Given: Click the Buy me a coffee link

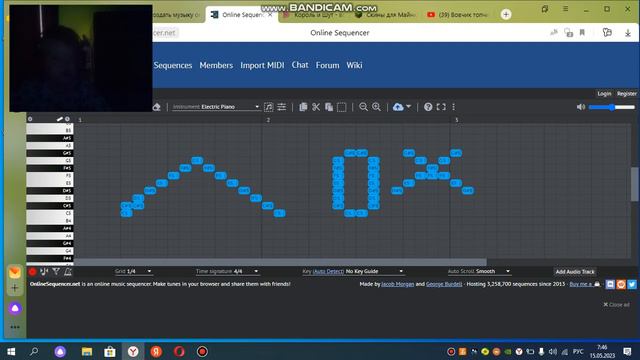Looking at the screenshot, I should 584,284.
